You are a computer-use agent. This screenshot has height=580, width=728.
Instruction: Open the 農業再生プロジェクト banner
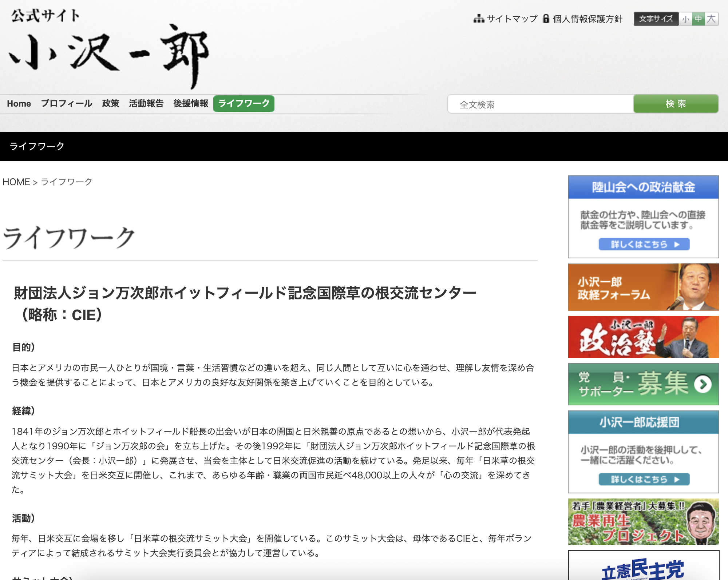(x=644, y=522)
